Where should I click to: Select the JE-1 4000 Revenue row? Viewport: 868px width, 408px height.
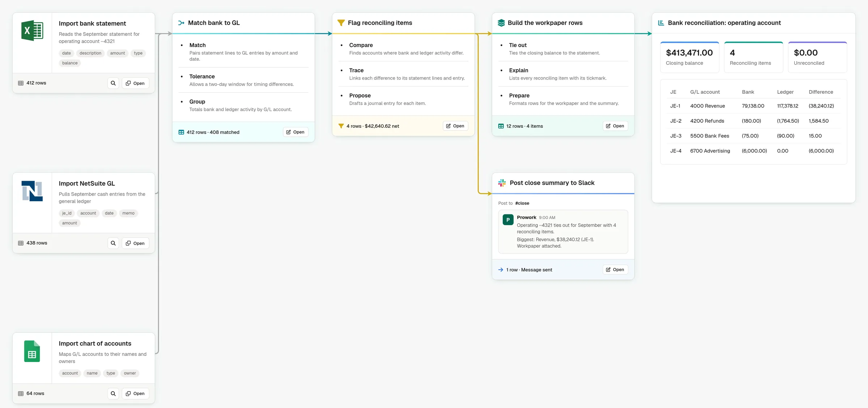click(754, 106)
